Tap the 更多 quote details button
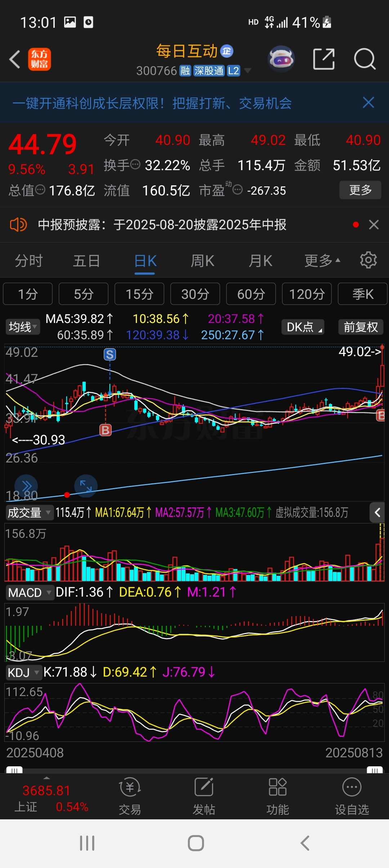 click(x=360, y=190)
